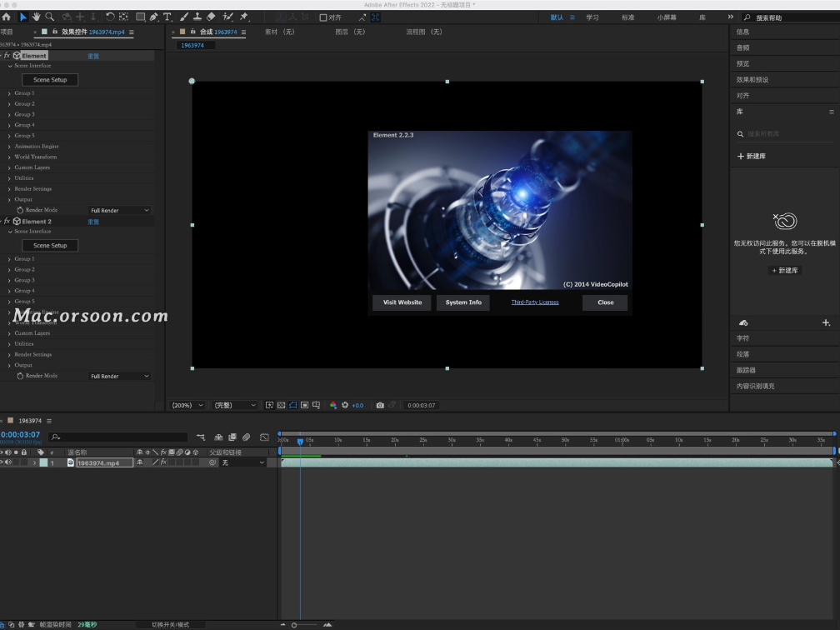Open the 200% magnification dropdown
This screenshot has width=840, height=630.
tap(187, 405)
